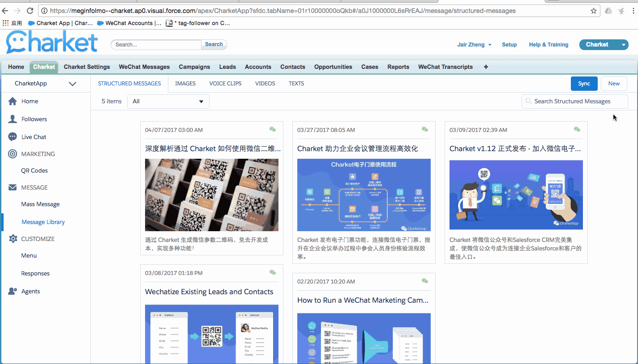Switch to the IMAGES tab

coord(185,84)
